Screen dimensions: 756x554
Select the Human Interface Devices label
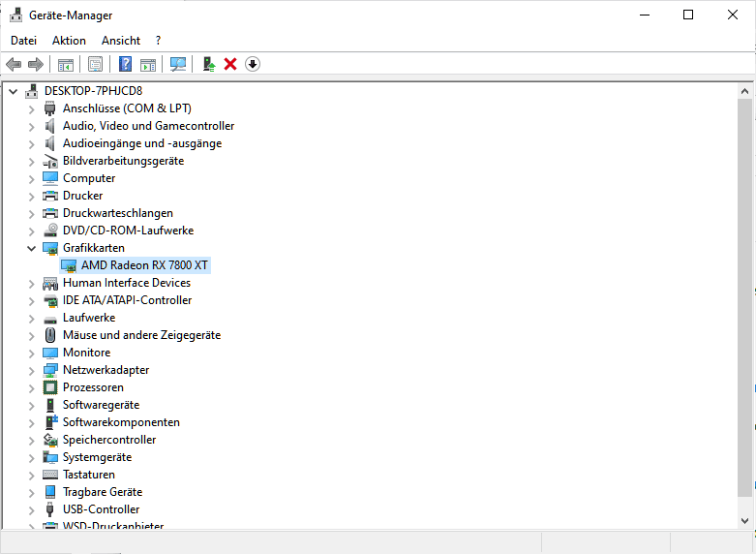click(x=127, y=283)
